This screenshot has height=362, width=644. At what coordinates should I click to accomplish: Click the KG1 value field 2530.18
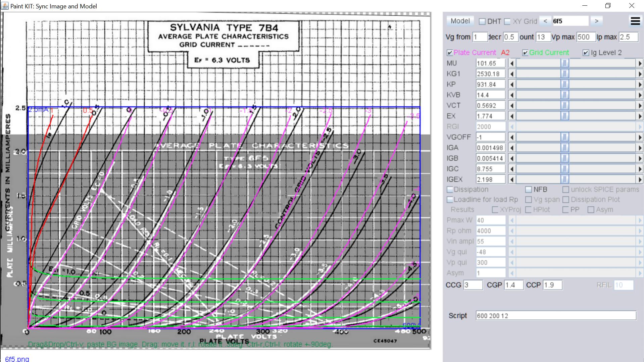pyautogui.click(x=491, y=74)
